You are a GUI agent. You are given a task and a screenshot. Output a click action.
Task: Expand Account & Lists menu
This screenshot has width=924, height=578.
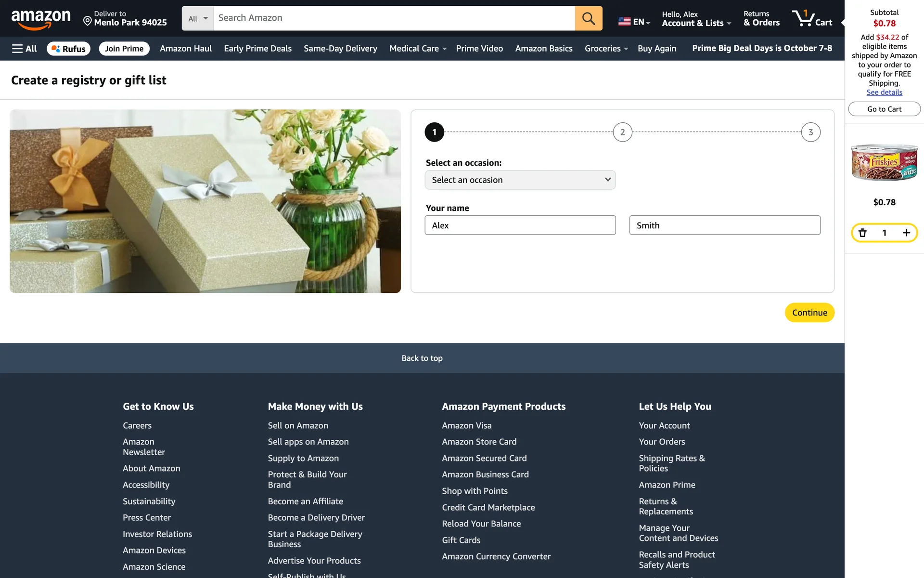696,18
